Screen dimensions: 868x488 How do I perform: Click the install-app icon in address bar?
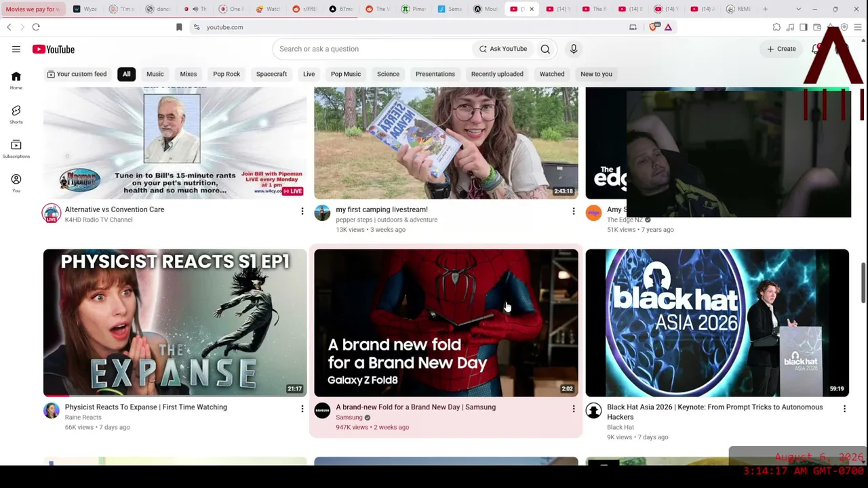tap(633, 27)
